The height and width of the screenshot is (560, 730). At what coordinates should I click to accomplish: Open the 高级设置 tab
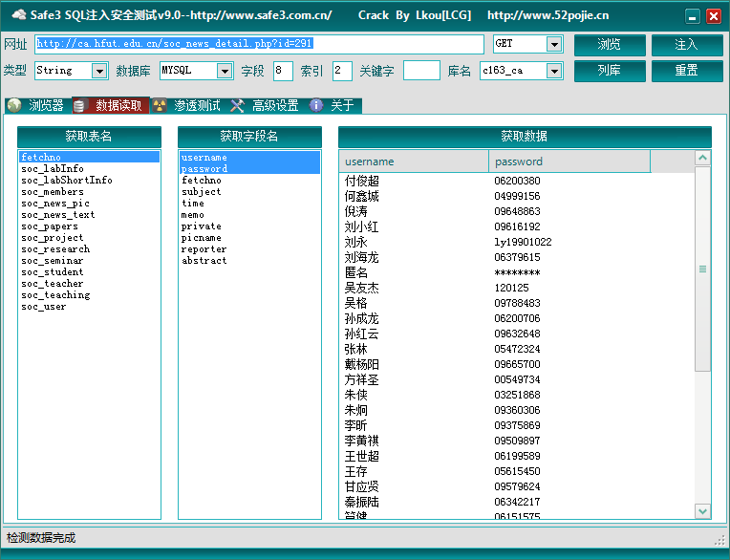point(267,106)
